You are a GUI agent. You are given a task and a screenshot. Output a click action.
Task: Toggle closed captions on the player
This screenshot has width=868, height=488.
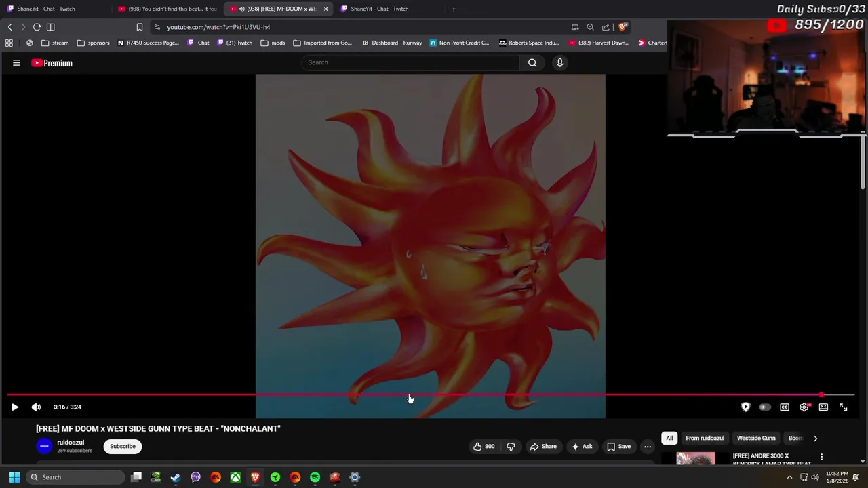[785, 407]
